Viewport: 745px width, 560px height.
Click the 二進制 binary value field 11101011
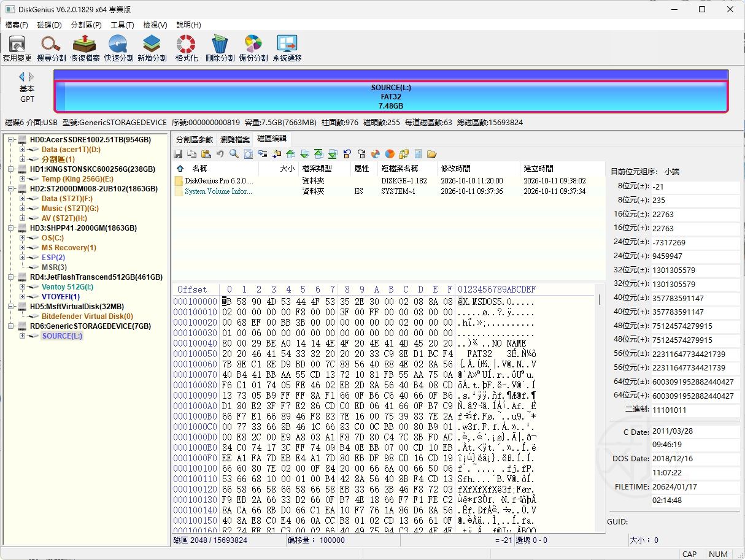tap(696, 410)
